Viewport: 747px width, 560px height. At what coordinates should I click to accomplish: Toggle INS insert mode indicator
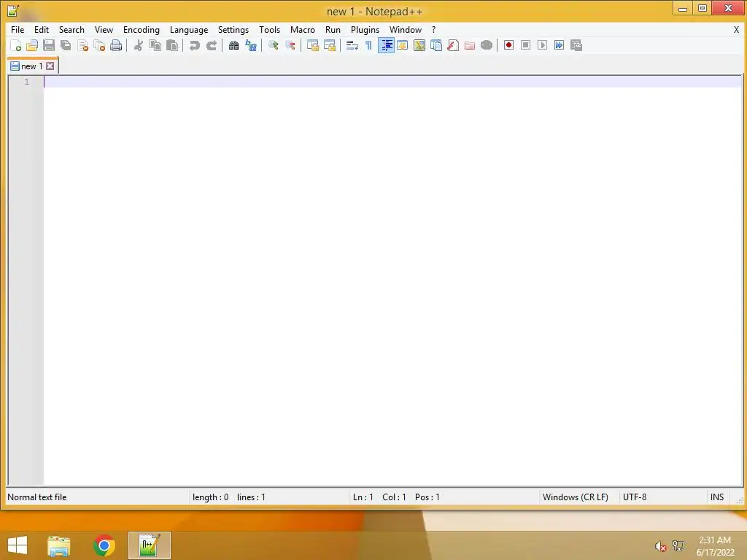point(717,497)
